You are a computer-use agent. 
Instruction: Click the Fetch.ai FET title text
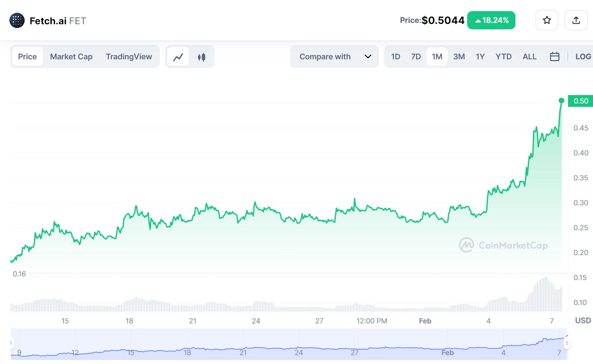[x=58, y=21]
